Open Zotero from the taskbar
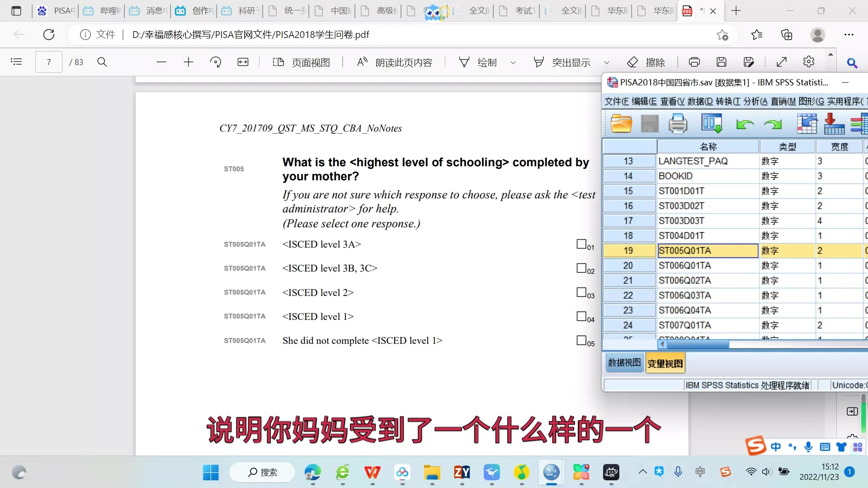The width and height of the screenshot is (868, 488). [x=462, y=473]
